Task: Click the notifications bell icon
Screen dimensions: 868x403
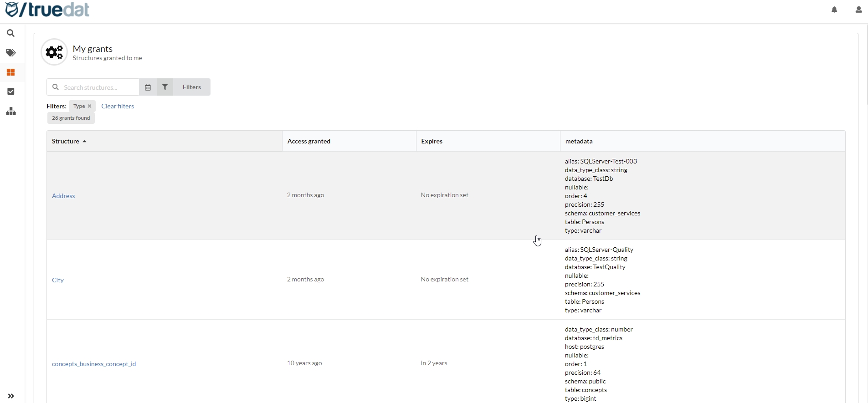Action: 834,10
